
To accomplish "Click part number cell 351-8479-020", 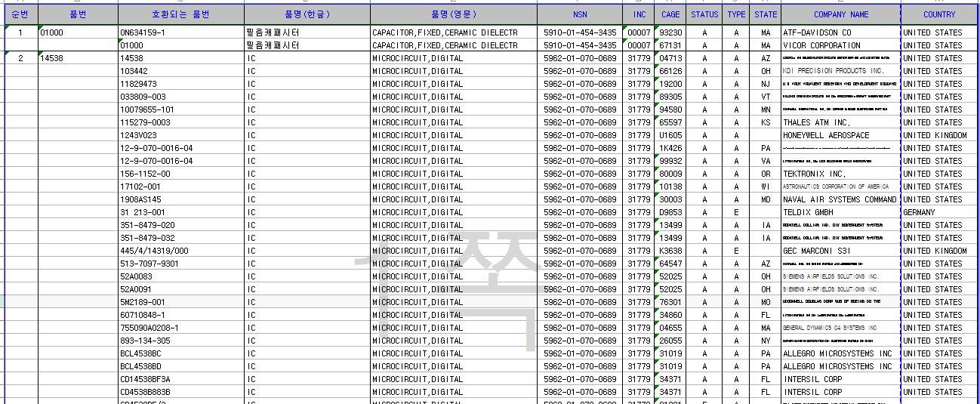I will (181, 225).
